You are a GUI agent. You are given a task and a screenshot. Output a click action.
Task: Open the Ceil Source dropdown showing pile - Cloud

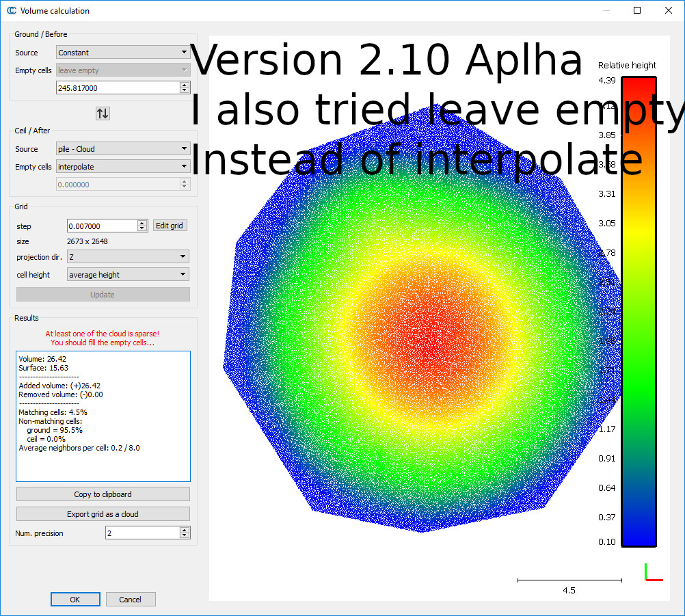pos(123,149)
